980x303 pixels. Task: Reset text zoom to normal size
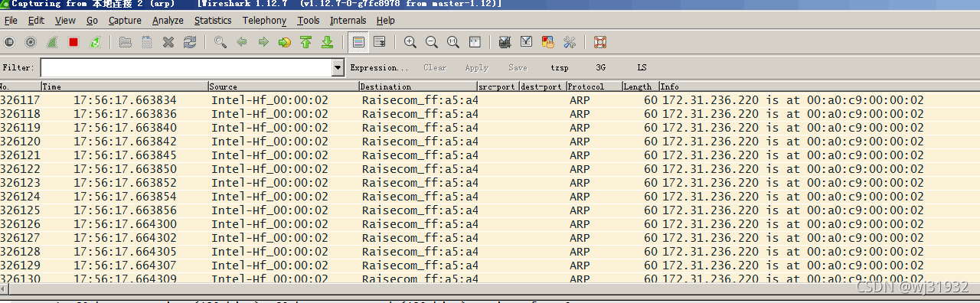click(453, 42)
